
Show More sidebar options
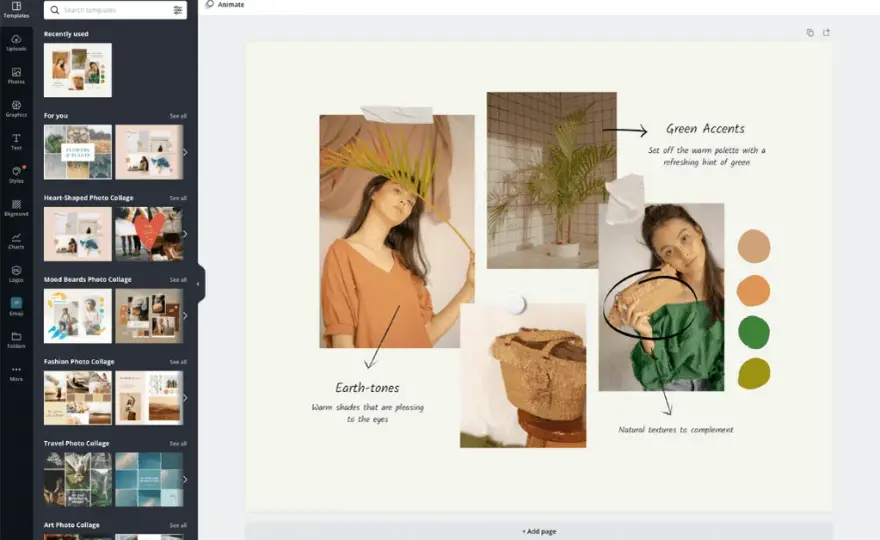[x=16, y=373]
